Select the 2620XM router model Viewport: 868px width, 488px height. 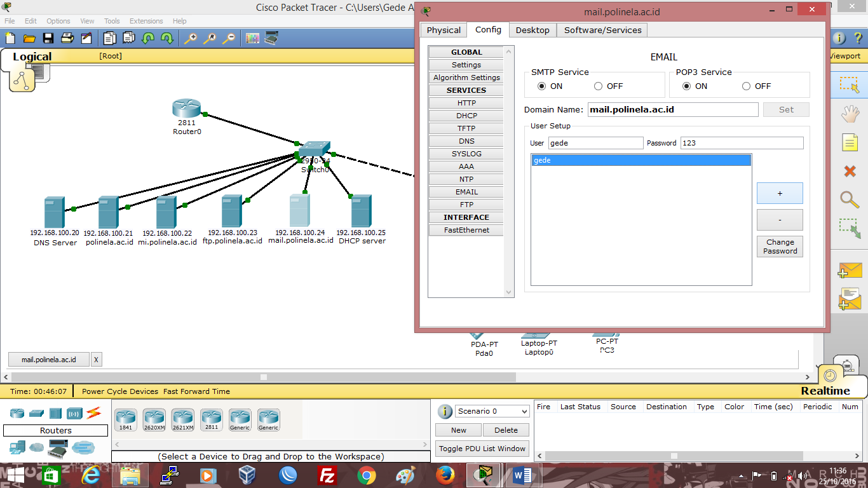[154, 419]
